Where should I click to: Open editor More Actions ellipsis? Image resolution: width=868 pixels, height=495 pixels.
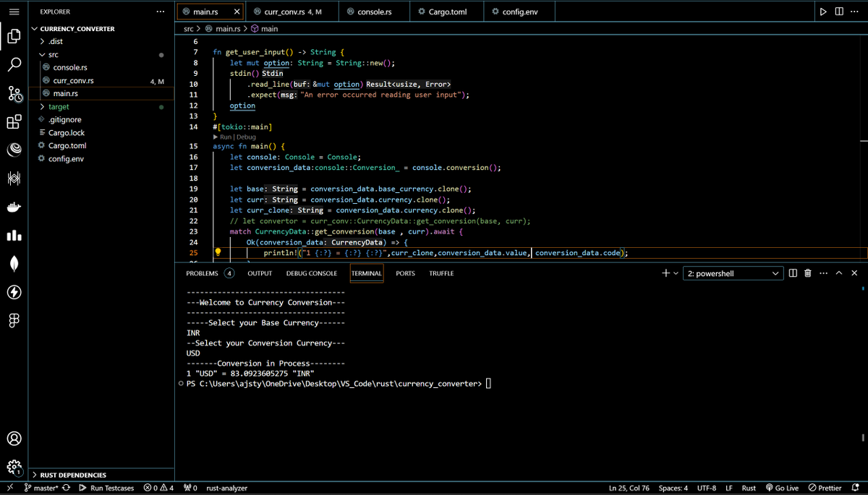(854, 12)
